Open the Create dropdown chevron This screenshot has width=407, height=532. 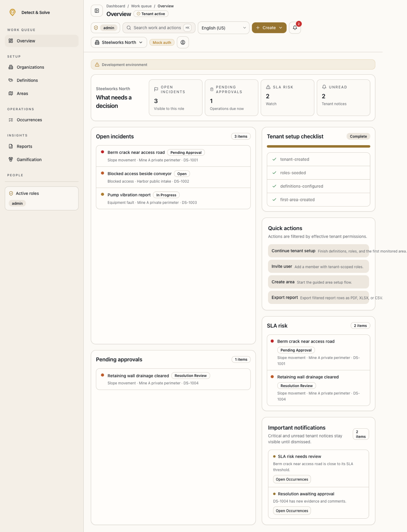pyautogui.click(x=281, y=28)
